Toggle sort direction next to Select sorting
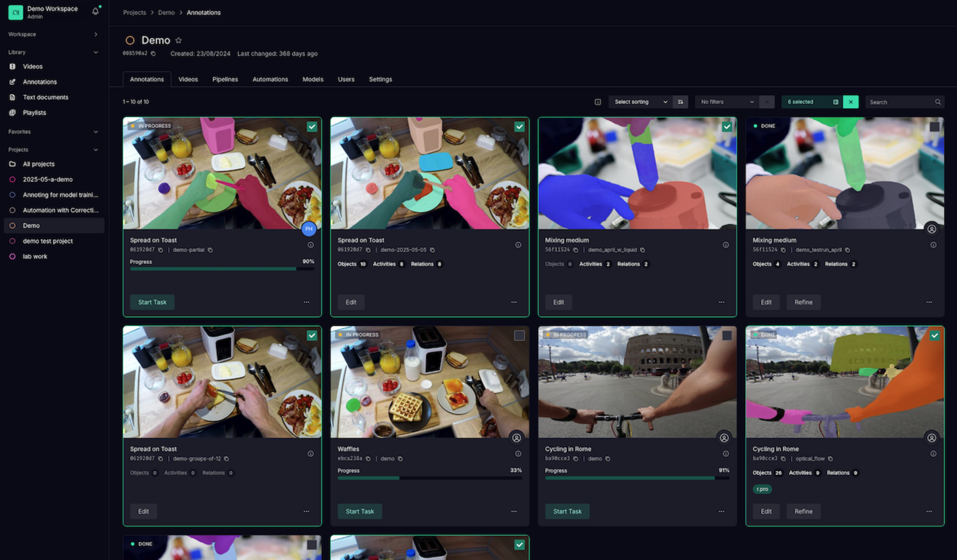This screenshot has width=957, height=560. 680,102
